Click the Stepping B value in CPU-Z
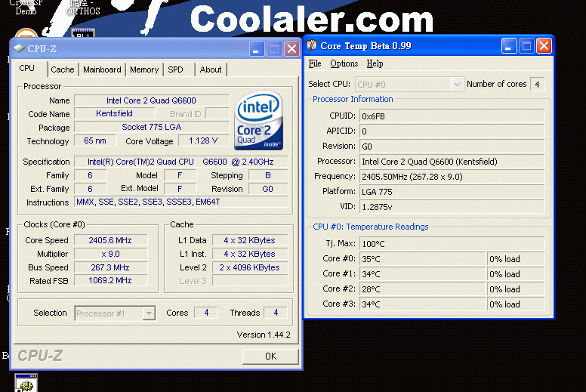This screenshot has width=586, height=392. pyautogui.click(x=268, y=175)
